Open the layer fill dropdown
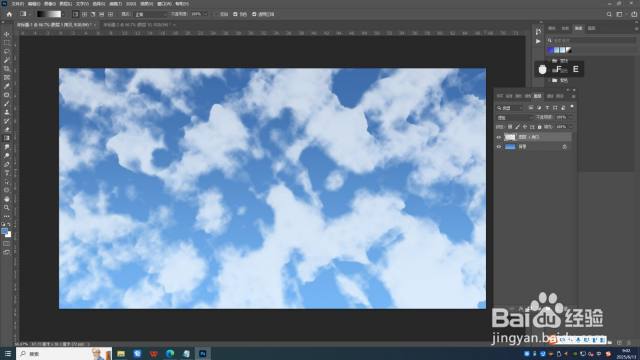The width and height of the screenshot is (640, 360). (x=570, y=127)
